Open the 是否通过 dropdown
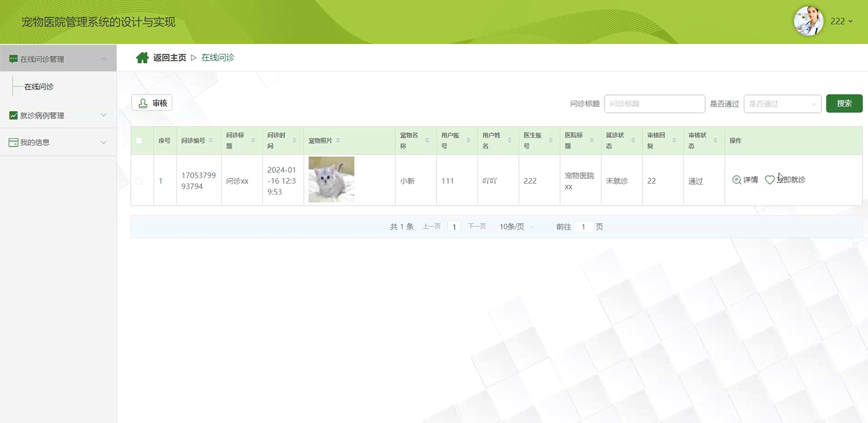 782,104
